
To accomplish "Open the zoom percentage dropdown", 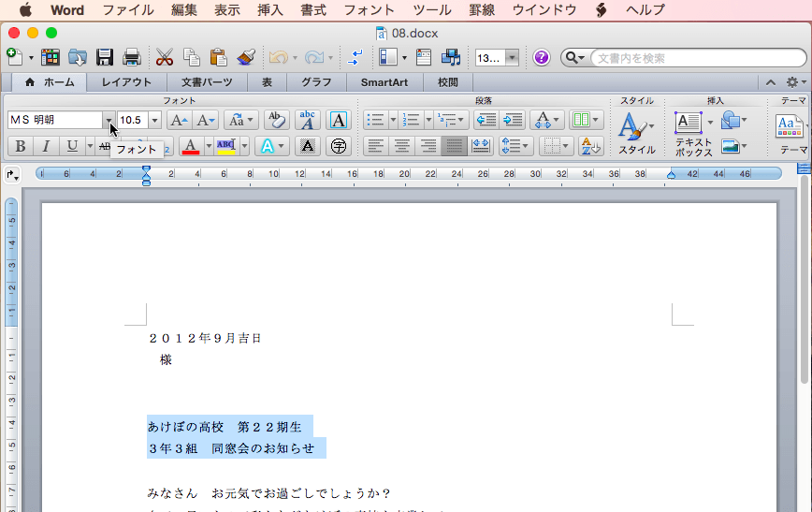I will click(x=512, y=57).
